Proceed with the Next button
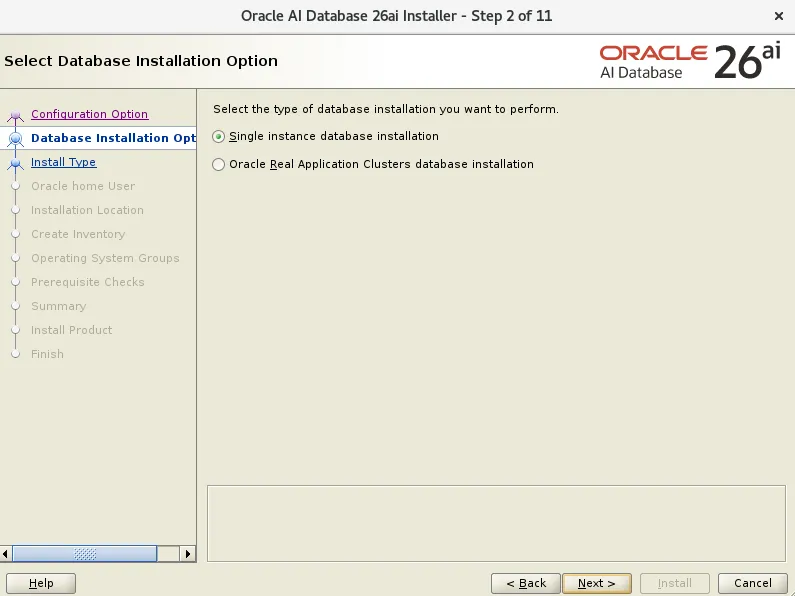The width and height of the screenshot is (795, 596). click(x=597, y=583)
